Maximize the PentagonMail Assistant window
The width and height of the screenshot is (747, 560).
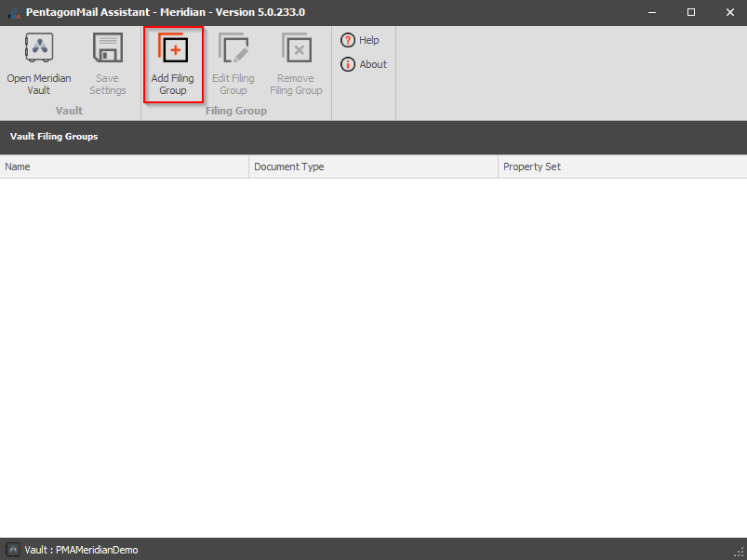(691, 12)
